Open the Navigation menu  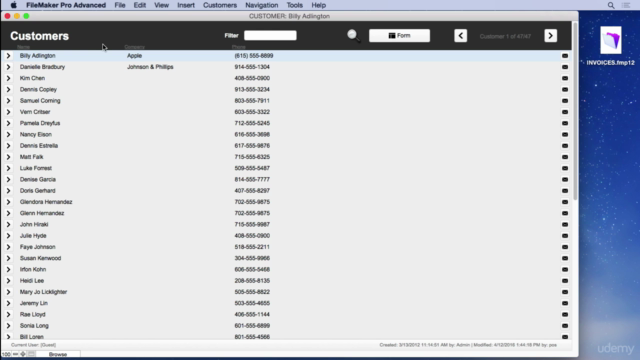click(x=261, y=5)
